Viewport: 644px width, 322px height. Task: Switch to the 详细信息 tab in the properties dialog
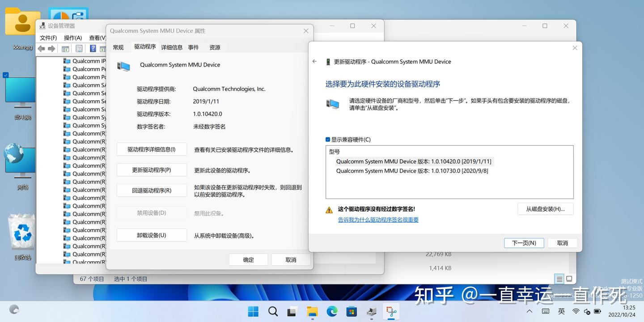pyautogui.click(x=172, y=47)
